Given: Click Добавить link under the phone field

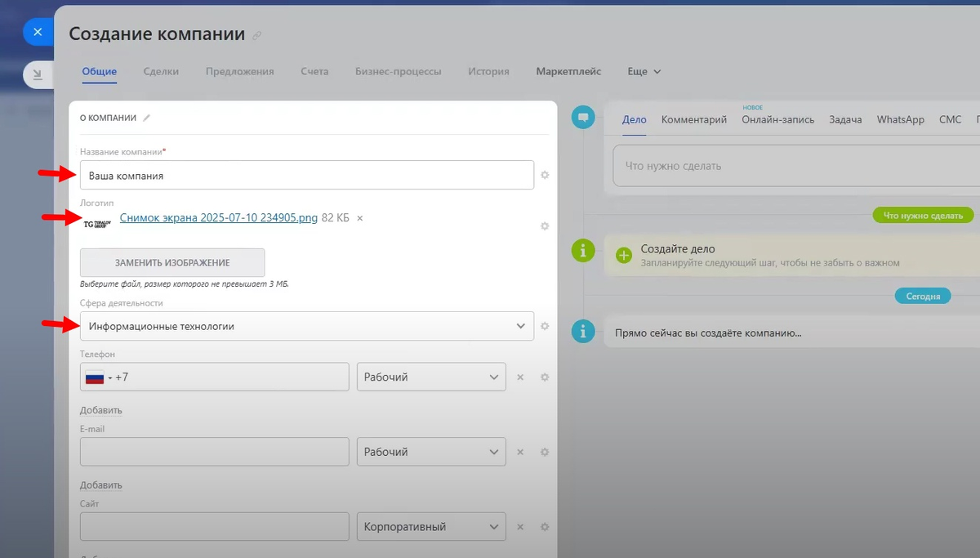Looking at the screenshot, I should [100, 410].
